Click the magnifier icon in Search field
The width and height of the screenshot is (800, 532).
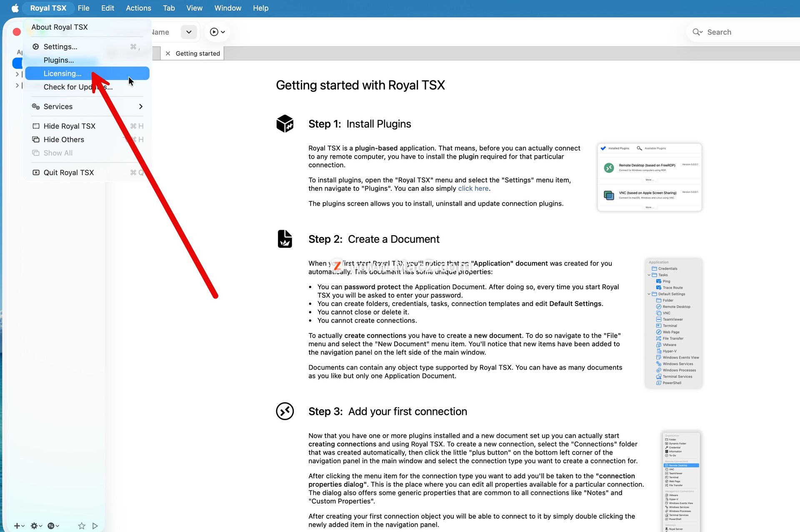click(696, 32)
